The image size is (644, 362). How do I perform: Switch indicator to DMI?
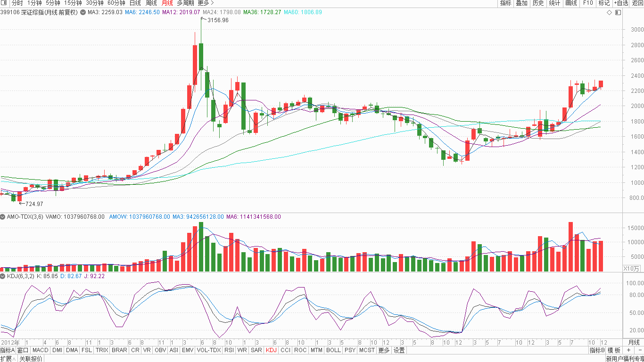tap(57, 350)
